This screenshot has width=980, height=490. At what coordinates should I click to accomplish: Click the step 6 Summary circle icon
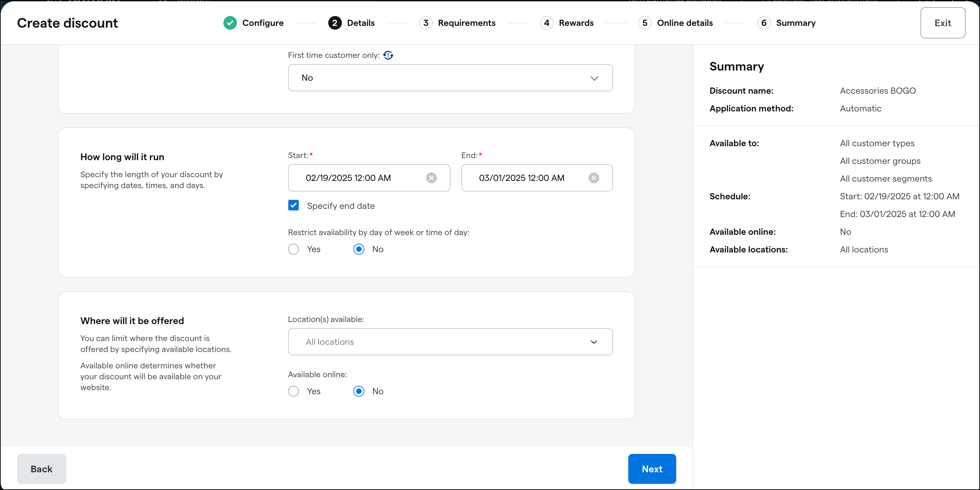(764, 23)
